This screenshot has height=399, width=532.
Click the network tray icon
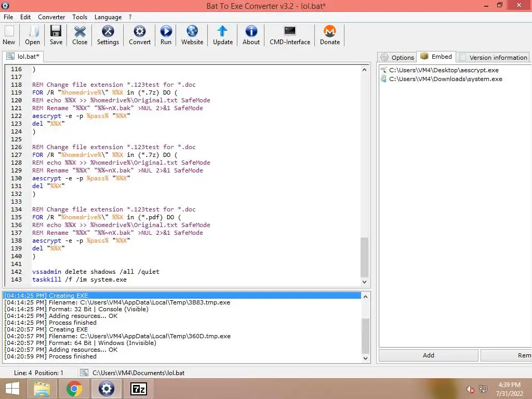coord(483,389)
